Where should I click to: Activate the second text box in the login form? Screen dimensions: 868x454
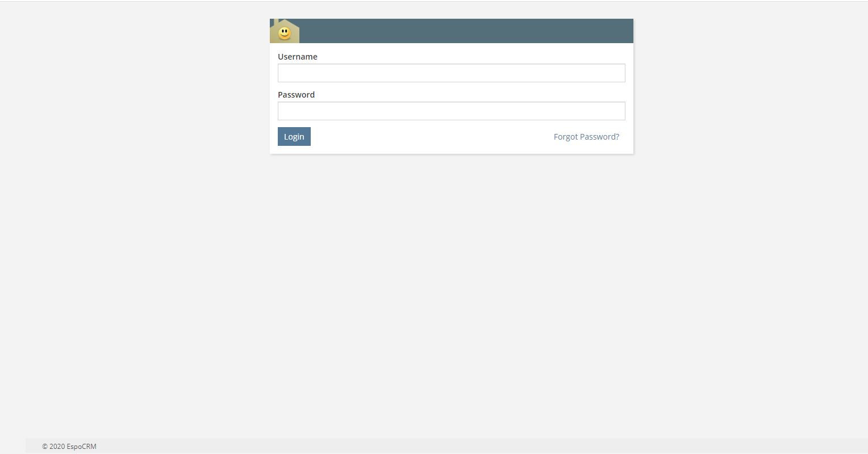click(x=451, y=111)
